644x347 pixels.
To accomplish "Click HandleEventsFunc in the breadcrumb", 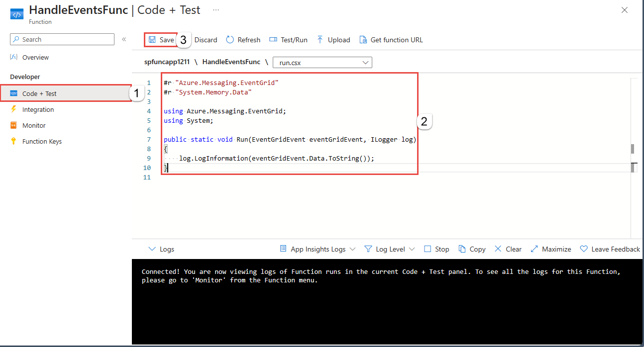I will click(x=231, y=62).
